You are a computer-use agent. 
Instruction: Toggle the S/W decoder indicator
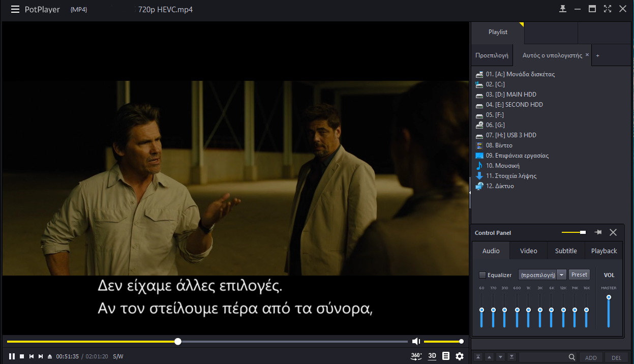tap(118, 356)
